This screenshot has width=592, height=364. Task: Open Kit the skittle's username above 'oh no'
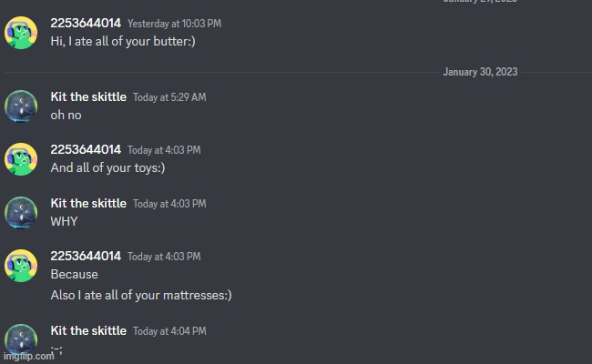(88, 96)
